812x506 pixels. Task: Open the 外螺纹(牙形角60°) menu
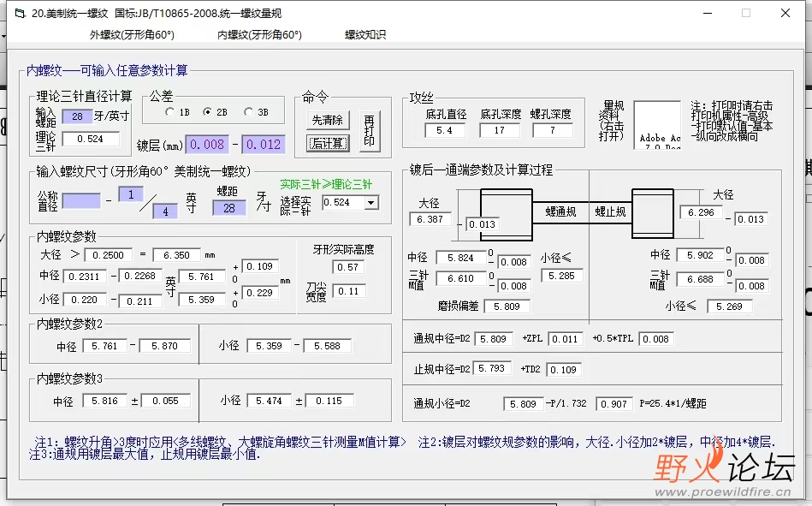point(132,35)
